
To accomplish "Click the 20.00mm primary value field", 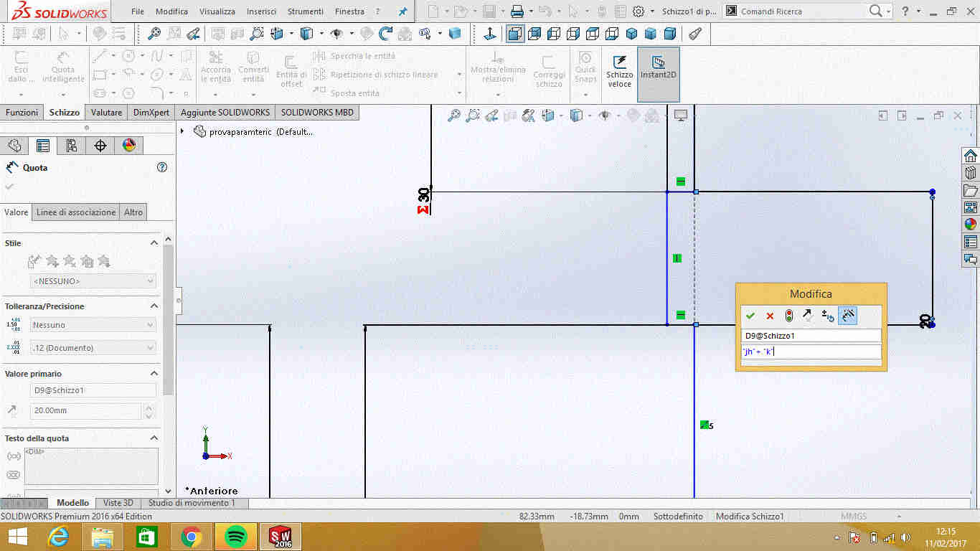I will pyautogui.click(x=86, y=411).
